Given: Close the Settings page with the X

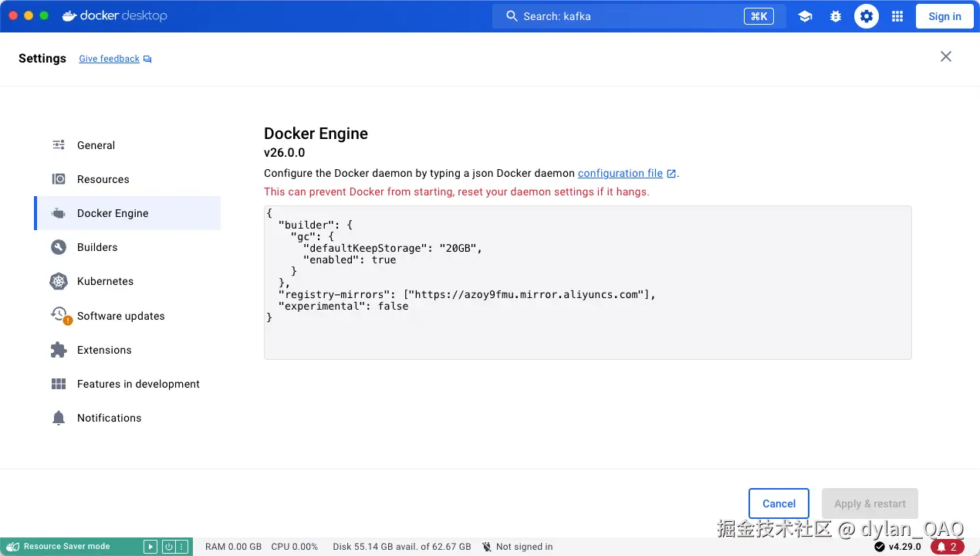Looking at the screenshot, I should 946,56.
